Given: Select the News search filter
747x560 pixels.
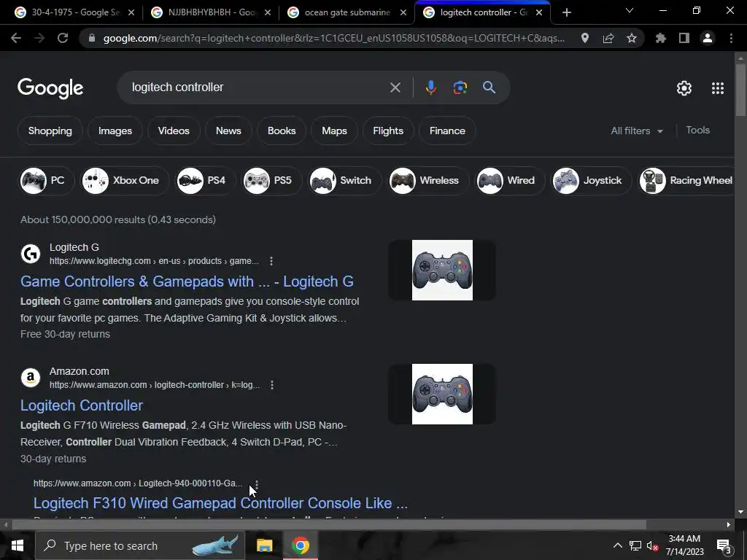Looking at the screenshot, I should click(228, 131).
